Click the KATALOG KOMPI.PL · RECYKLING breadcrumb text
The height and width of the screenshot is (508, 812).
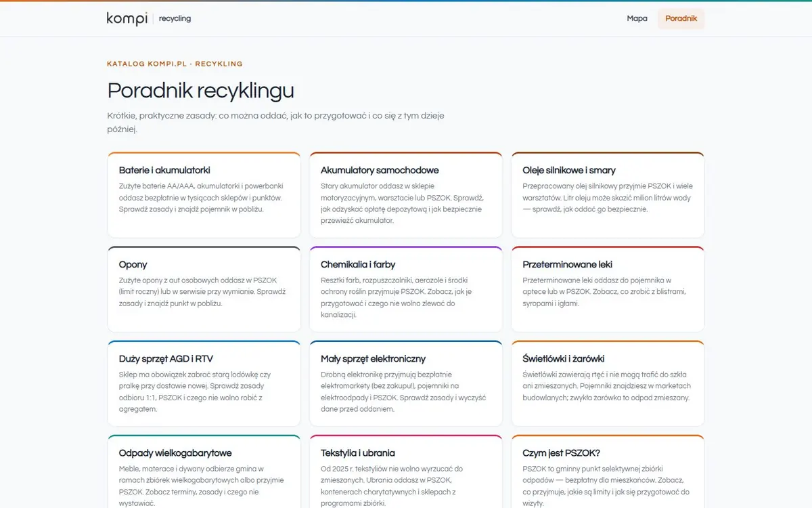click(x=175, y=64)
